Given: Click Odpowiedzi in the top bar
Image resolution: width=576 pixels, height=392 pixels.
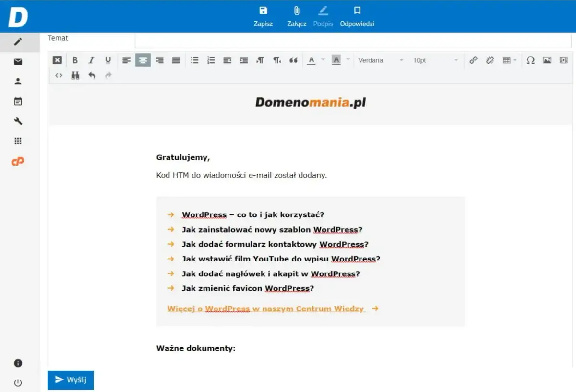Looking at the screenshot, I should pos(357,16).
